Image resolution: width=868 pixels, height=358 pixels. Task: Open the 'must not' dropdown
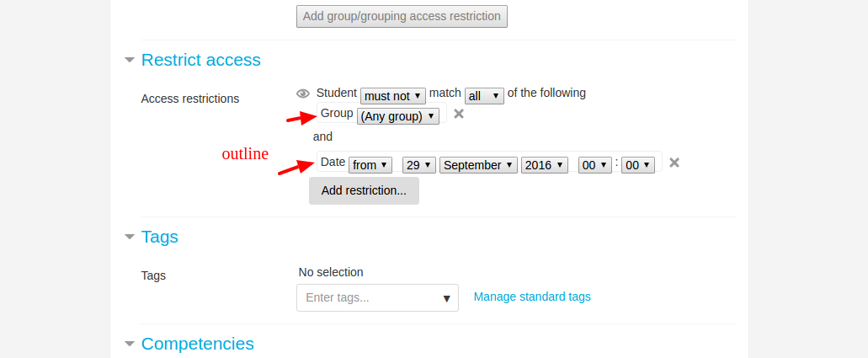click(393, 96)
